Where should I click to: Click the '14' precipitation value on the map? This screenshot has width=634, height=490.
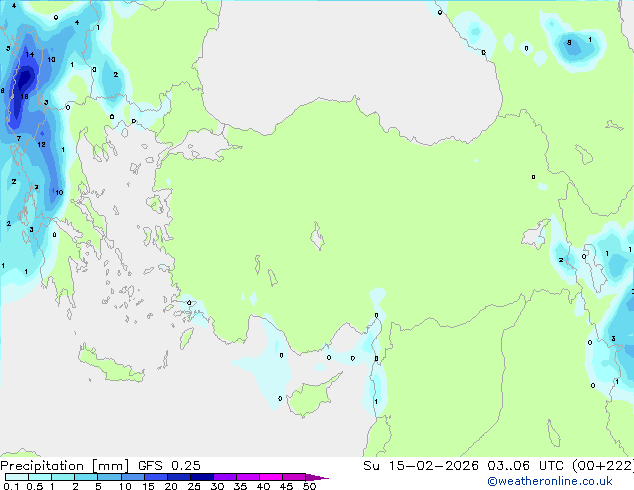click(30, 54)
